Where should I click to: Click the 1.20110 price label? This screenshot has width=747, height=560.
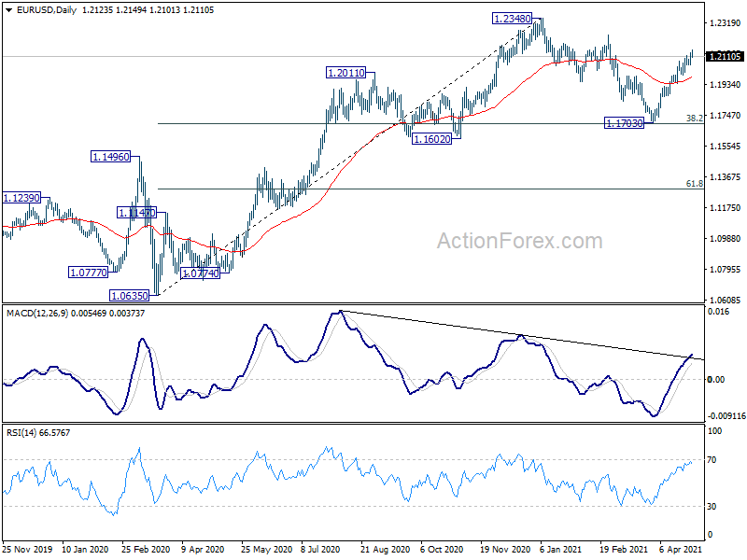click(346, 73)
